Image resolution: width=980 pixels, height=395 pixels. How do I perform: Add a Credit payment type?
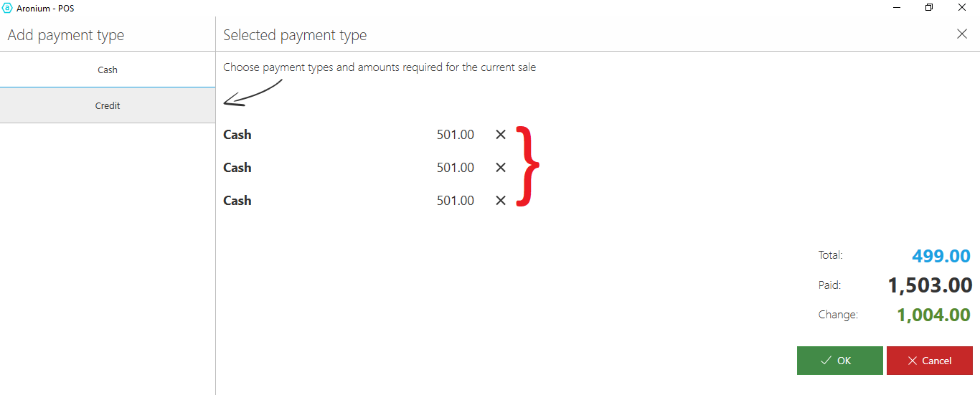[x=108, y=105]
